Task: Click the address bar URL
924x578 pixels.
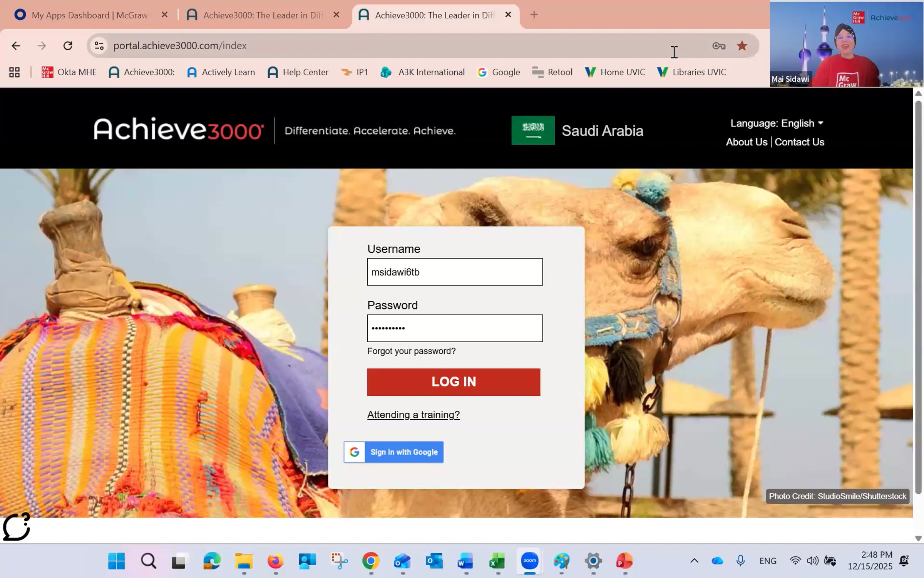Action: pos(180,46)
